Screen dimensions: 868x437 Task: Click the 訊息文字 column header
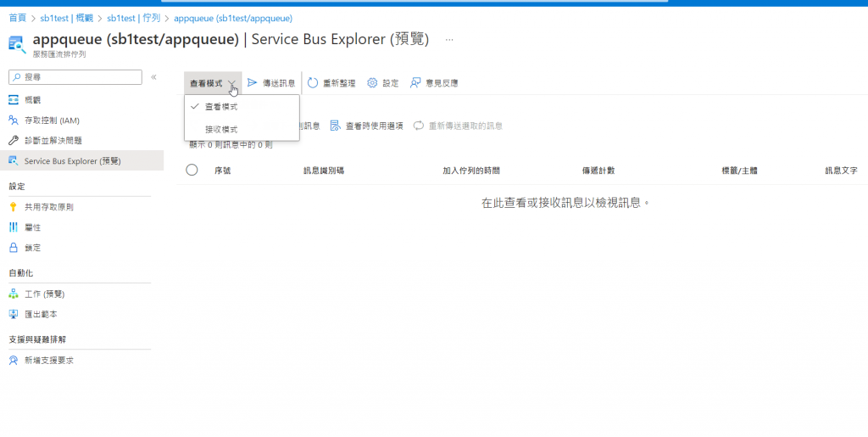click(x=842, y=171)
